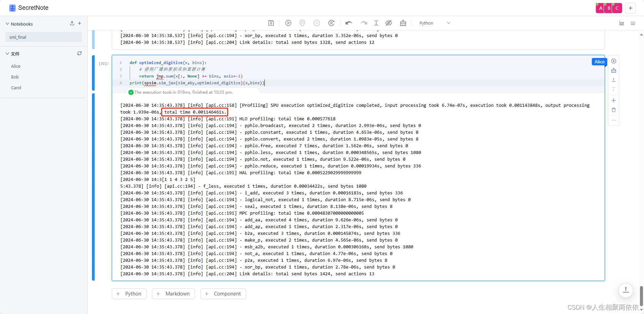Click the floating back-to-top button
Image resolution: width=644 pixels, height=314 pixels.
point(626,290)
